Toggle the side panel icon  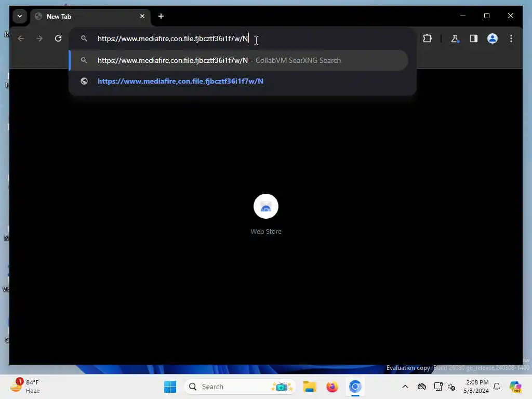coord(474,38)
